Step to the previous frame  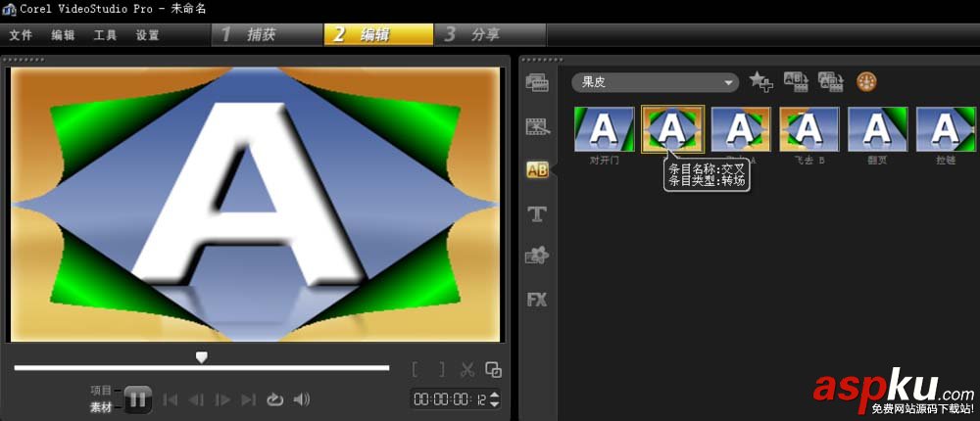196,399
